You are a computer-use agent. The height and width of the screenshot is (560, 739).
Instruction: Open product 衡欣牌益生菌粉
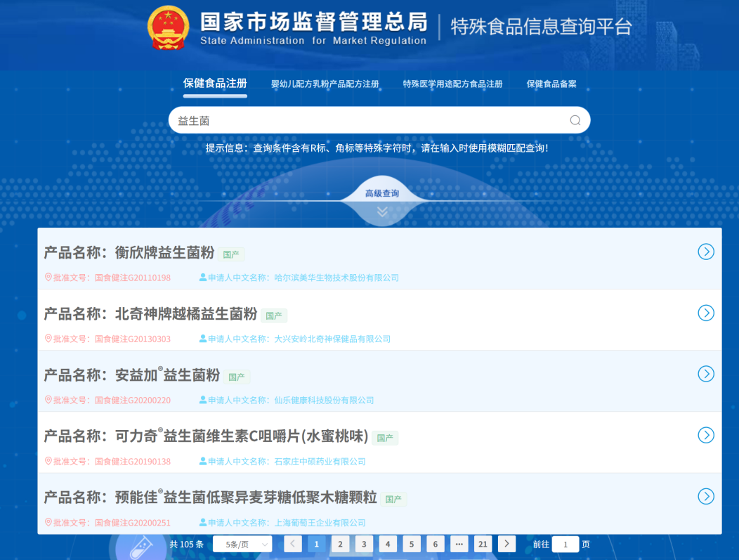(x=164, y=253)
